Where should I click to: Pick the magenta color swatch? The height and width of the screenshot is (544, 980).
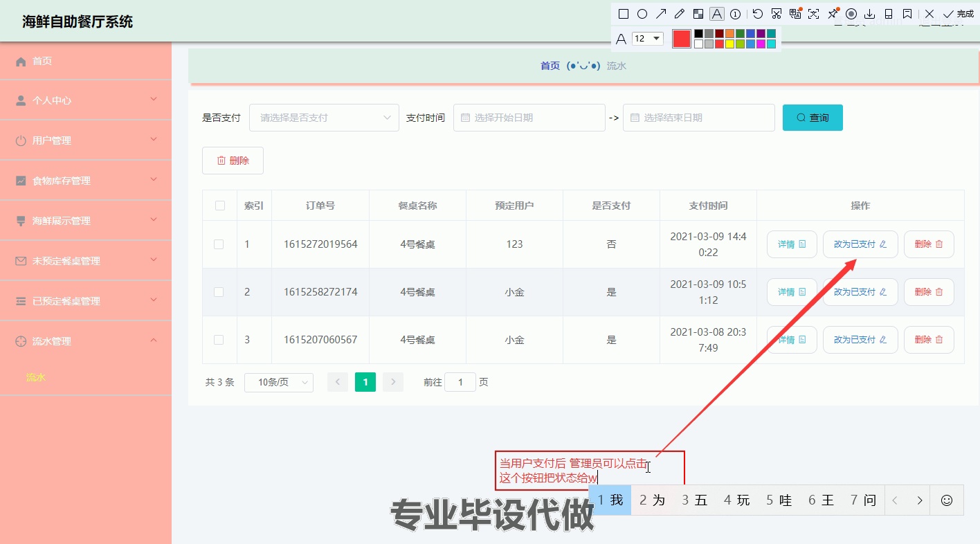point(761,44)
